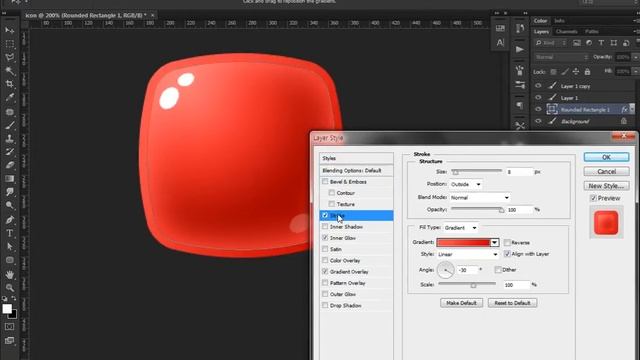Enable the Inner Shadow checkbox
This screenshot has height=360, width=640.
[325, 227]
